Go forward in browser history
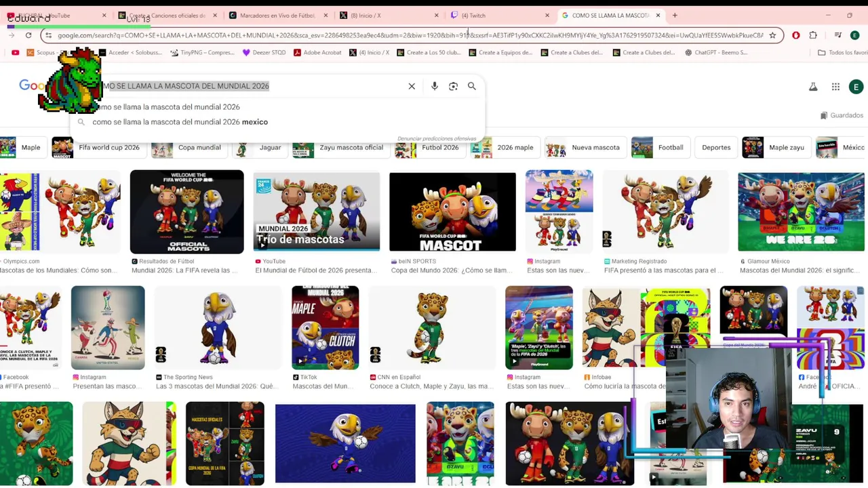868x488 pixels. click(x=12, y=35)
